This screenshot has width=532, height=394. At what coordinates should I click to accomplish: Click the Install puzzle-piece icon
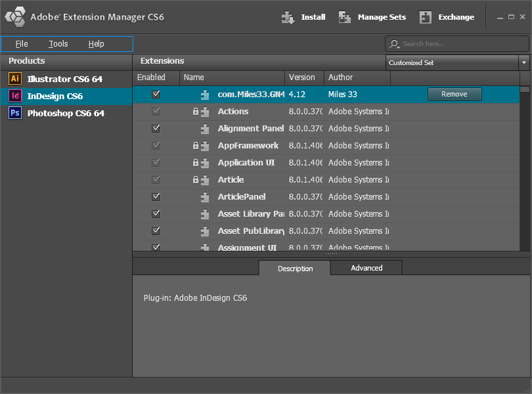(x=288, y=17)
